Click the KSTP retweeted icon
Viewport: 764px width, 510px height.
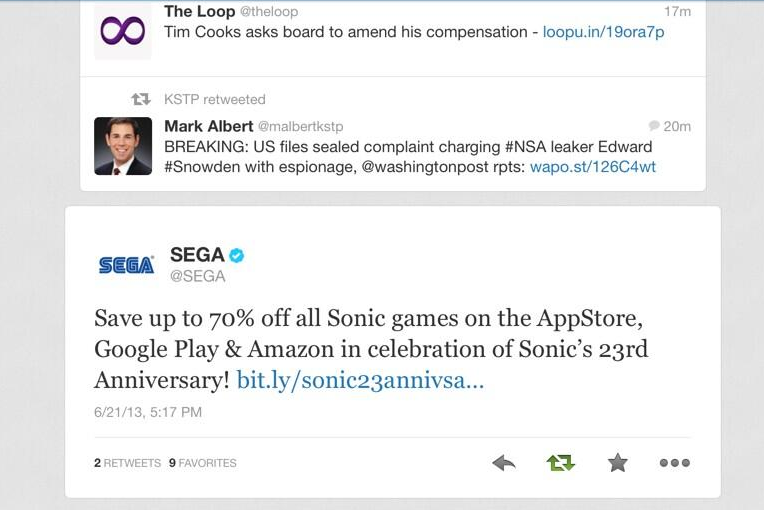coord(141,99)
